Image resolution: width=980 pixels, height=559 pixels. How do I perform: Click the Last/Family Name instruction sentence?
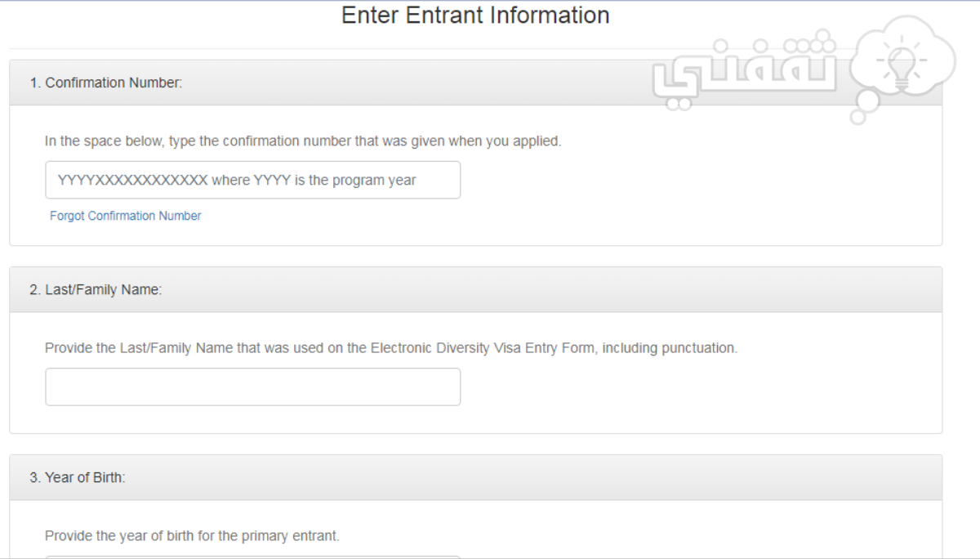click(391, 347)
